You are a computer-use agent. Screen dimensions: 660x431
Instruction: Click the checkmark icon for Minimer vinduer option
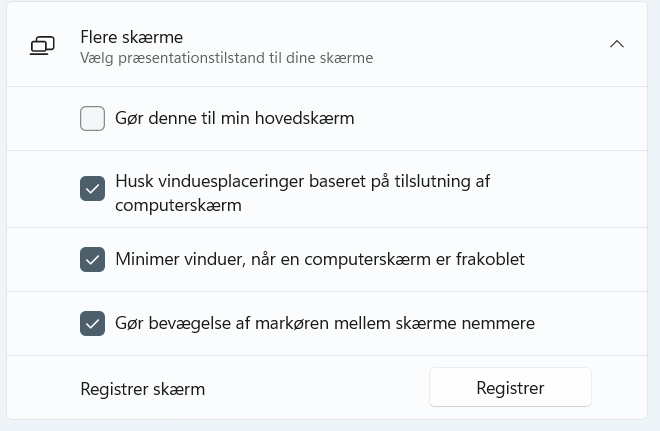pyautogui.click(x=93, y=259)
